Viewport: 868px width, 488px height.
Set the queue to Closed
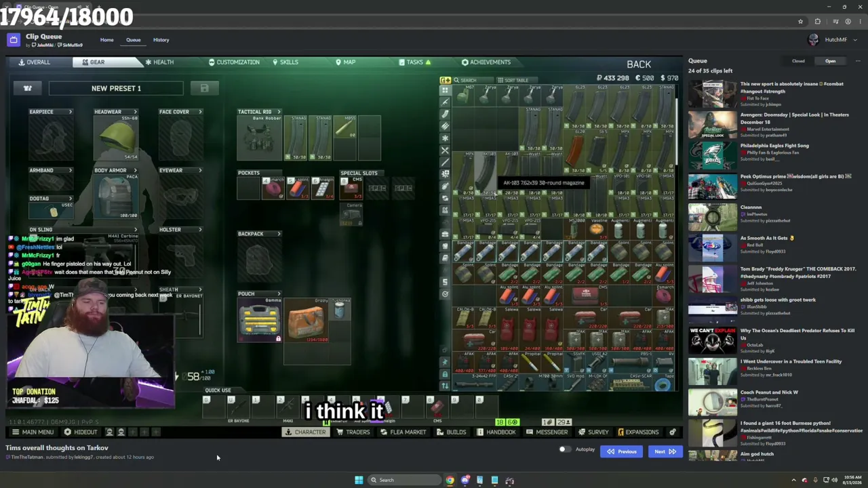coord(798,61)
